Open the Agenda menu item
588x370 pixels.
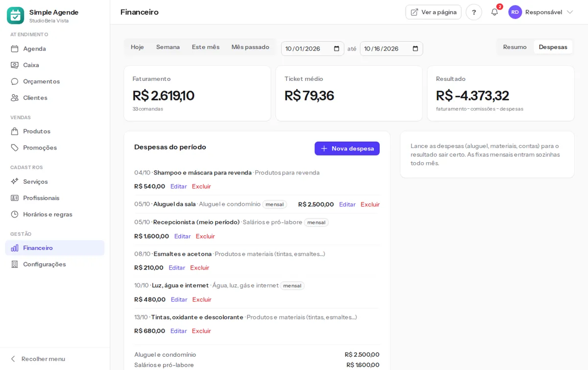(55, 49)
